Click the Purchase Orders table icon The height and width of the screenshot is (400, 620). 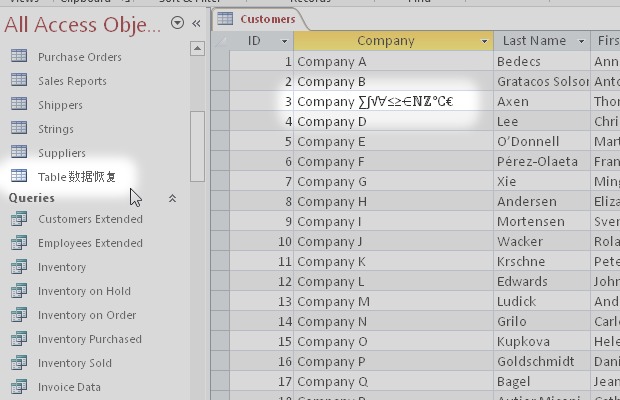(19, 57)
